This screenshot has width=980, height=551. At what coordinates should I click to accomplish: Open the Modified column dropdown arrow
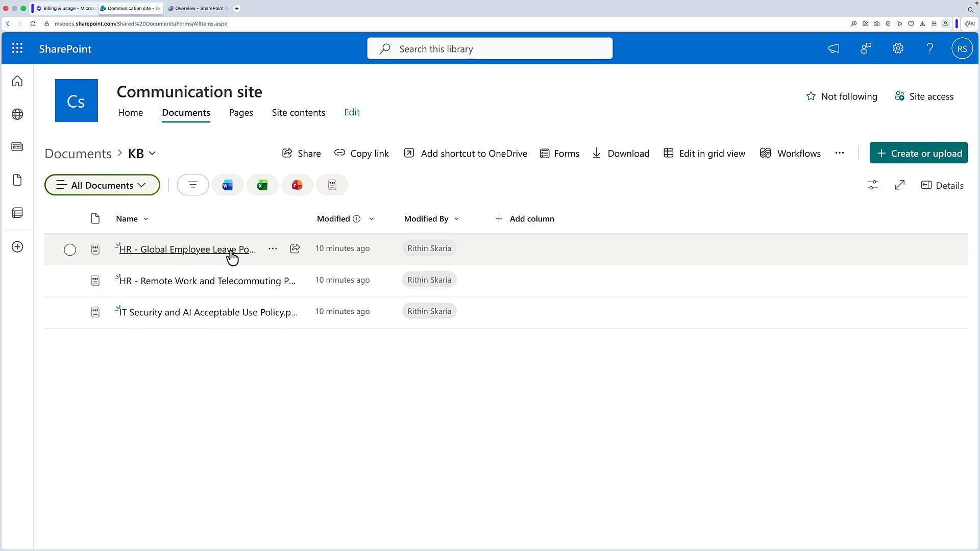pos(372,219)
